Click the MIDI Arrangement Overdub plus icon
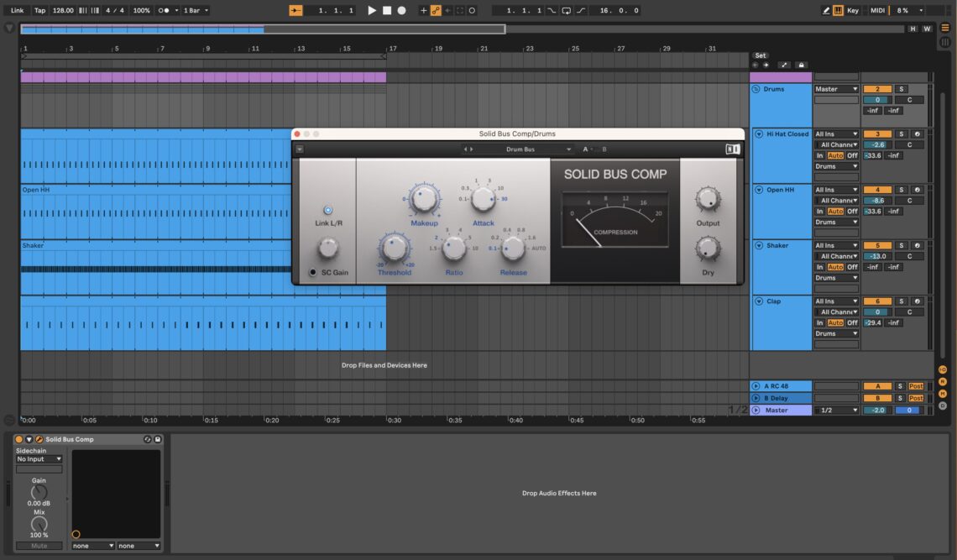Viewport: 957px width, 560px height. 424,10
